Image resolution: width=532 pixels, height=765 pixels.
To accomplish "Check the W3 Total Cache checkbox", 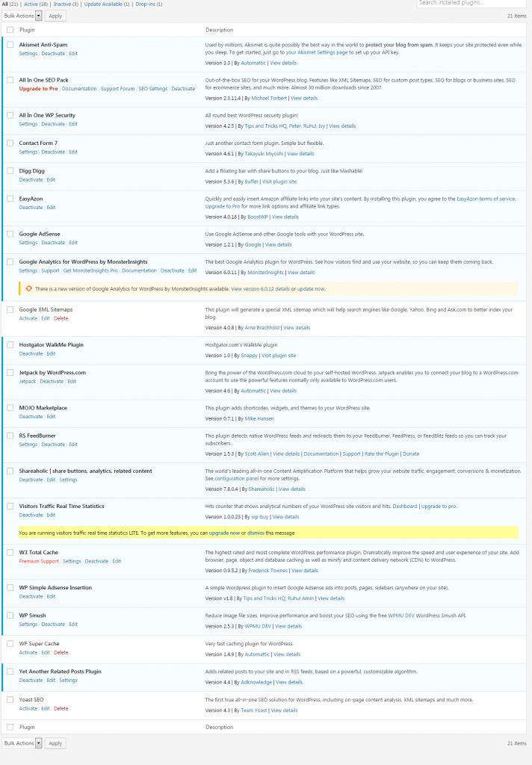I will point(10,552).
